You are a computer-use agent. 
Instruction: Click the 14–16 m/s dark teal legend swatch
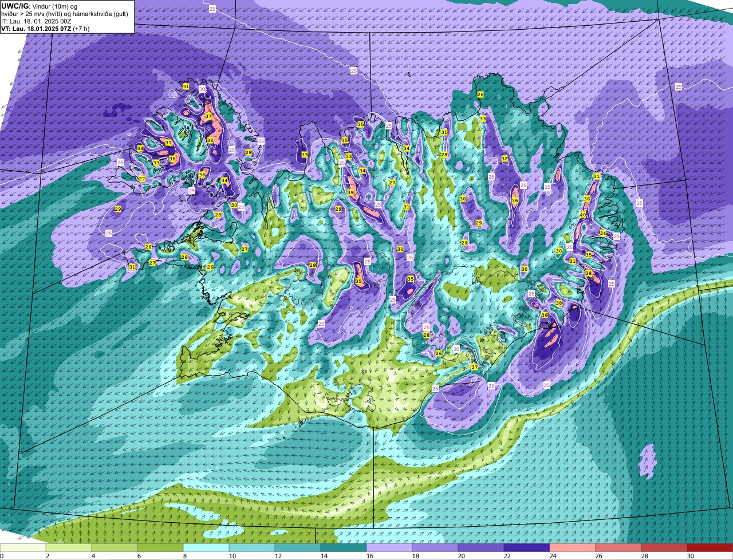pyautogui.click(x=344, y=547)
